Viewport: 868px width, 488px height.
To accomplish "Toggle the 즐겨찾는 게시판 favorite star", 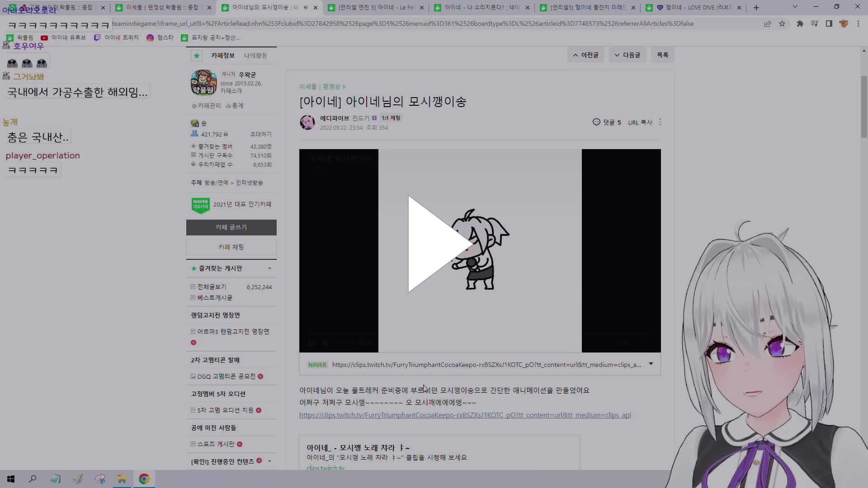I will [193, 268].
